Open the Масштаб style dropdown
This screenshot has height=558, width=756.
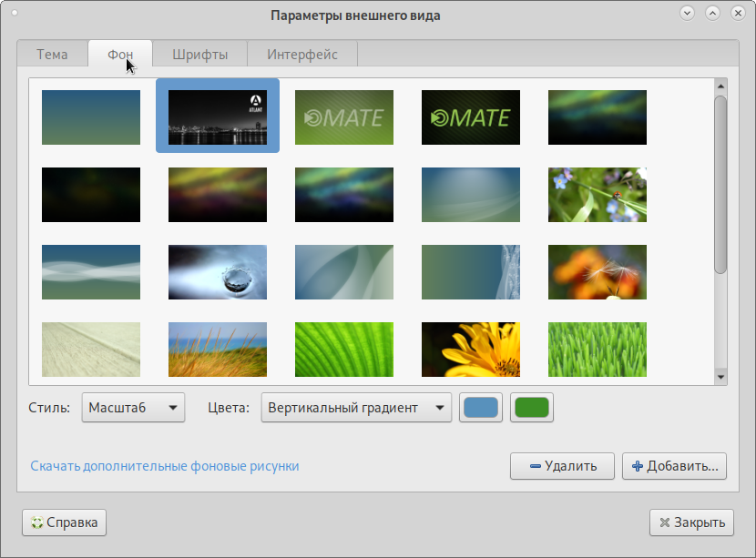coord(133,408)
